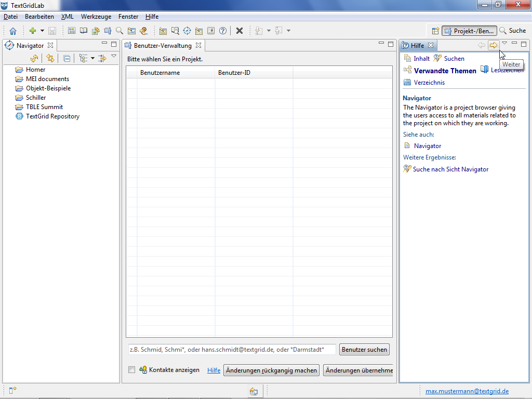Collapse all items in the Navigator
This screenshot has height=399, width=532.
pyautogui.click(x=66, y=58)
